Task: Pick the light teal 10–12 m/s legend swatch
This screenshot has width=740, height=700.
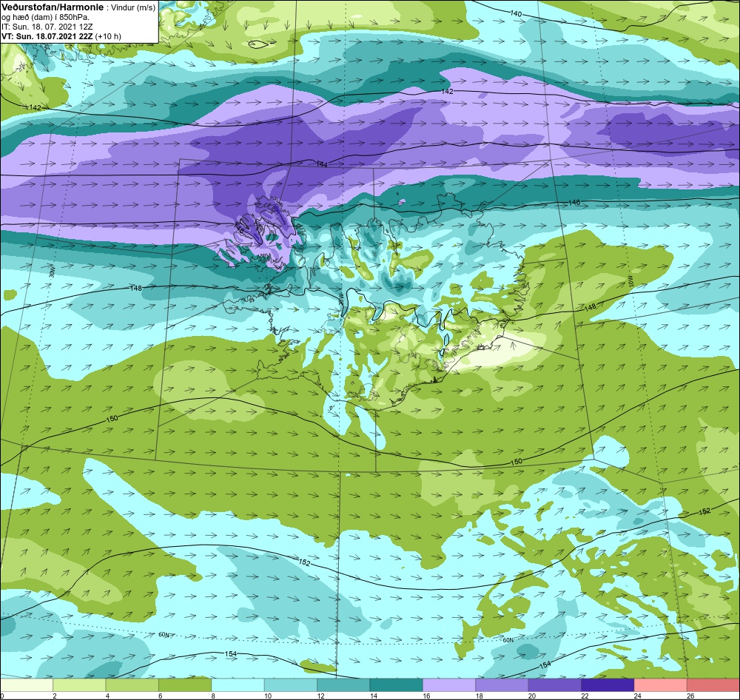Action: point(291,684)
